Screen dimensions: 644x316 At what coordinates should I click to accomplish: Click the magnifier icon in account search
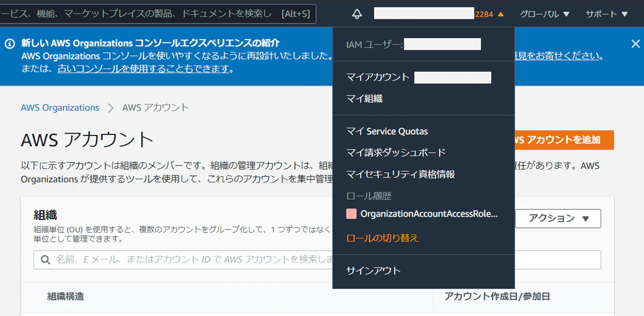45,259
